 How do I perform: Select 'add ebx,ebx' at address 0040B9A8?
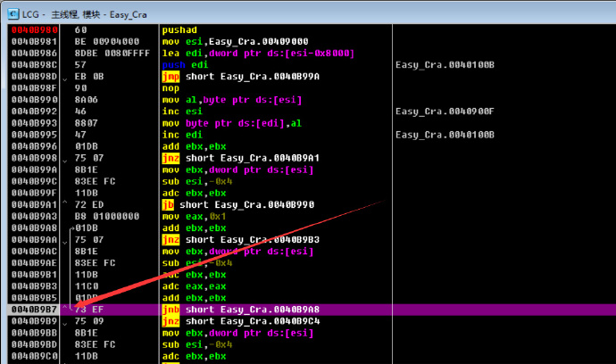pyautogui.click(x=194, y=228)
